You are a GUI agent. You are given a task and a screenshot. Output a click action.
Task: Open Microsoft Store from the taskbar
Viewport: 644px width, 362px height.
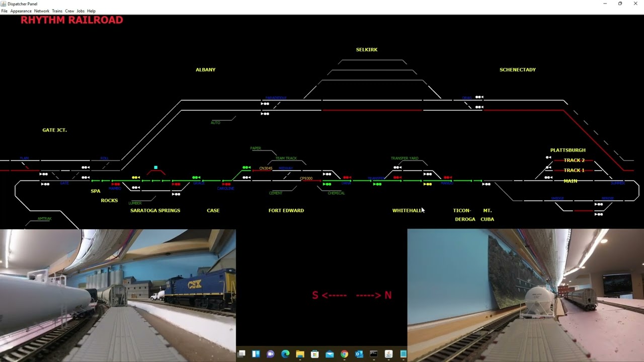tap(315, 354)
